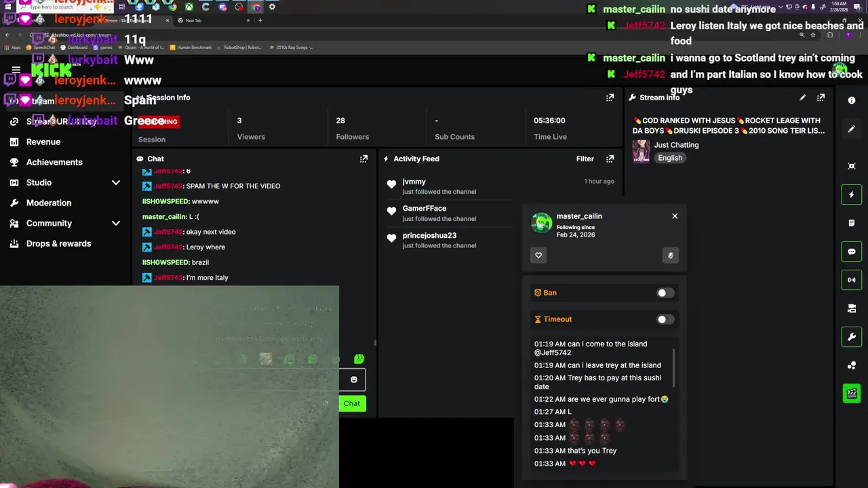Click the 28 Followers count

click(x=340, y=121)
